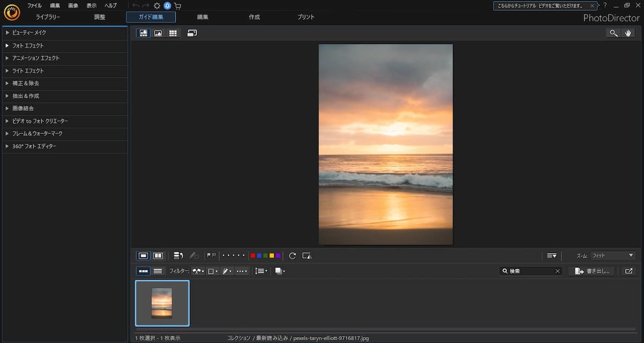
Task: Close the tutorial video notice
Action: tap(592, 5)
